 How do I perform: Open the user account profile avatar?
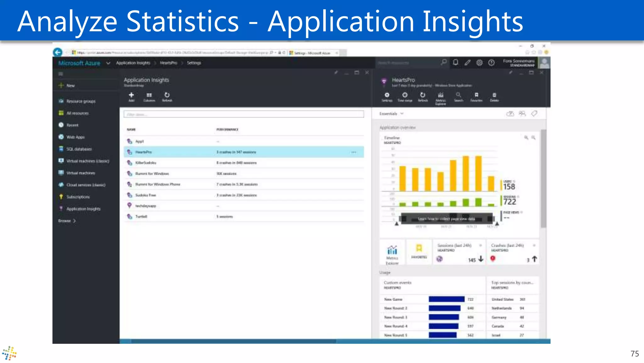click(x=544, y=63)
